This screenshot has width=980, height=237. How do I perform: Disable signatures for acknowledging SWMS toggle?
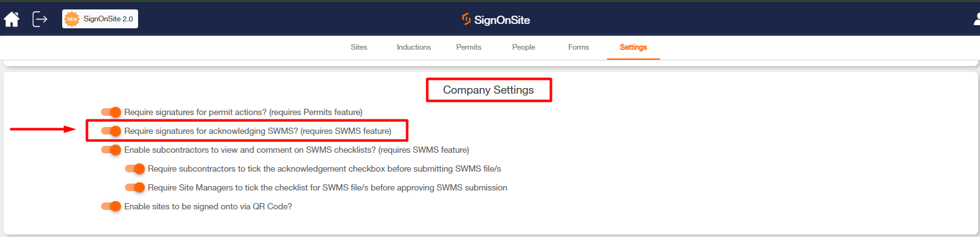click(111, 131)
